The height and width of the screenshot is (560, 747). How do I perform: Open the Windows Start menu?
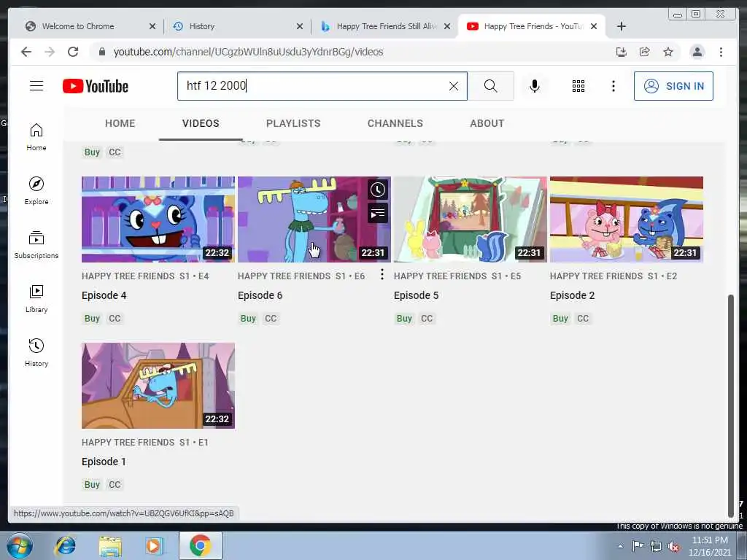[x=20, y=545]
